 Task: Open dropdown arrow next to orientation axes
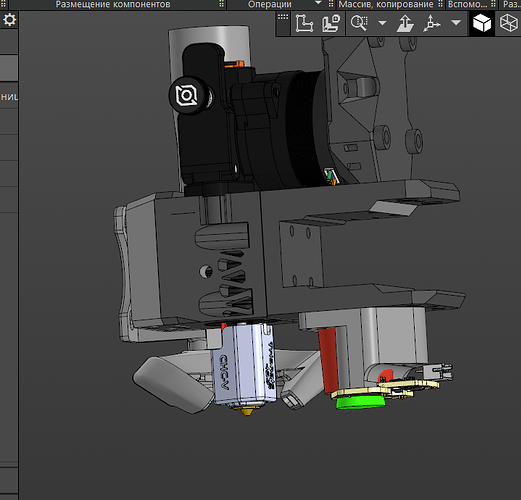pos(456,23)
